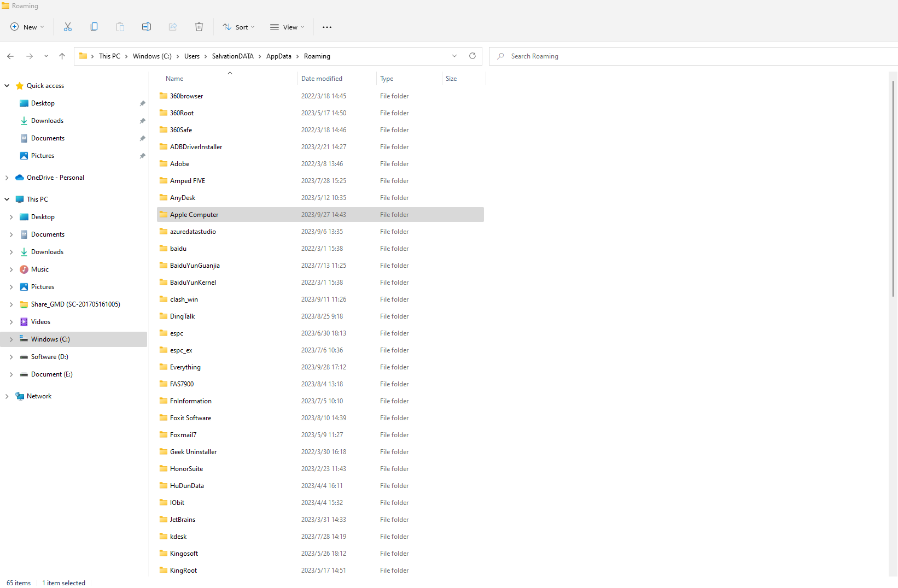Click the JetBrains folder icon
898x588 pixels.
coord(164,519)
